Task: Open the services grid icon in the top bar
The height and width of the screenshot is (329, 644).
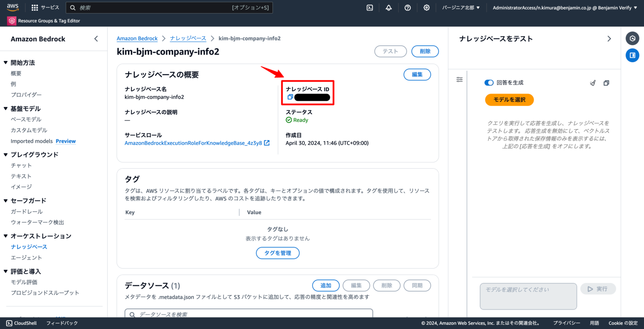Action: click(35, 7)
